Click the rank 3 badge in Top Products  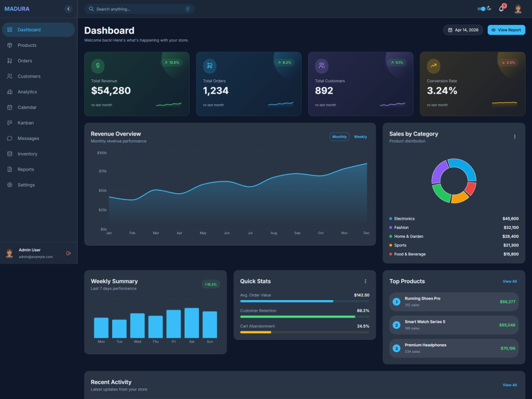click(396, 348)
